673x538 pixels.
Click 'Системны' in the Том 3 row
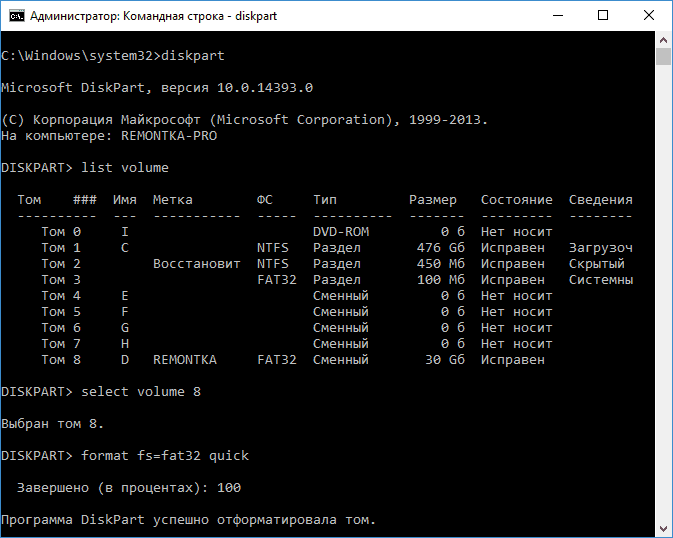600,280
